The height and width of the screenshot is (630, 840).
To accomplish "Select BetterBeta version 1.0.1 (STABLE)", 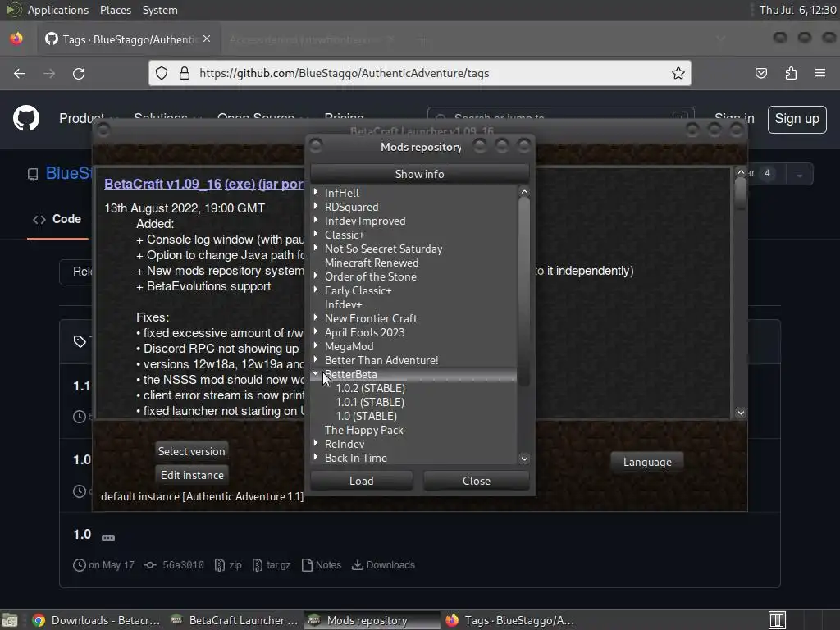I will (370, 402).
